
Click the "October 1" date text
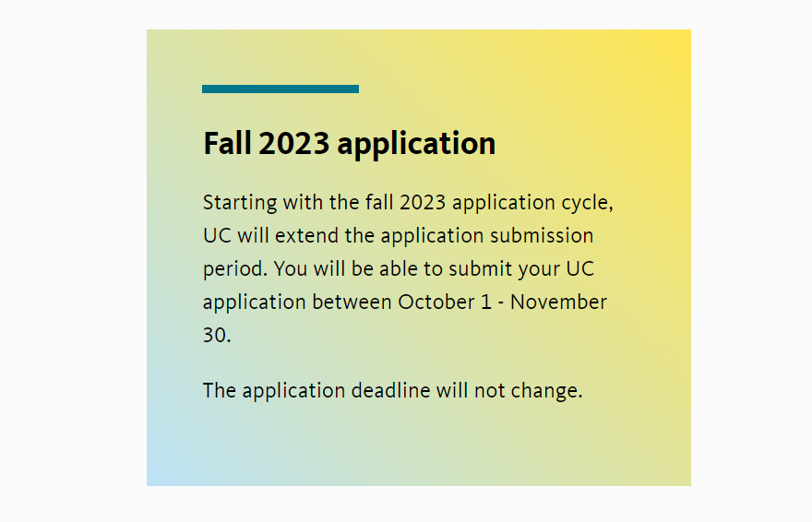[445, 302]
